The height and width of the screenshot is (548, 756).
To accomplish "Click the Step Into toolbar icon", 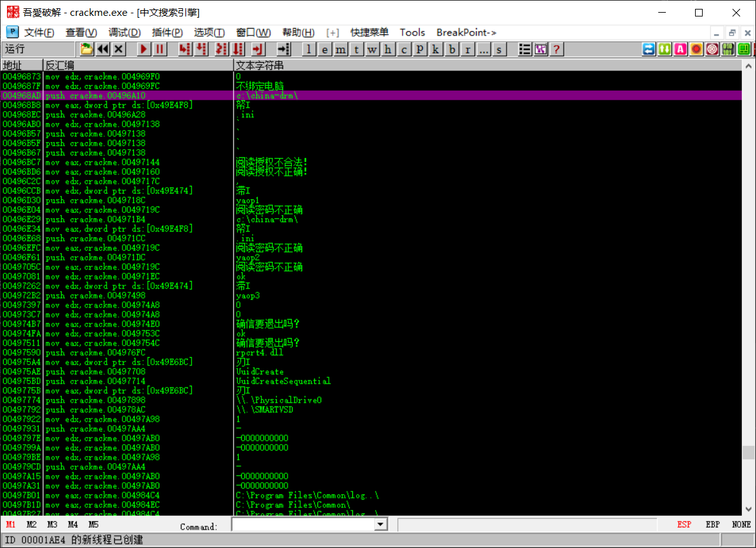I will pyautogui.click(x=185, y=49).
